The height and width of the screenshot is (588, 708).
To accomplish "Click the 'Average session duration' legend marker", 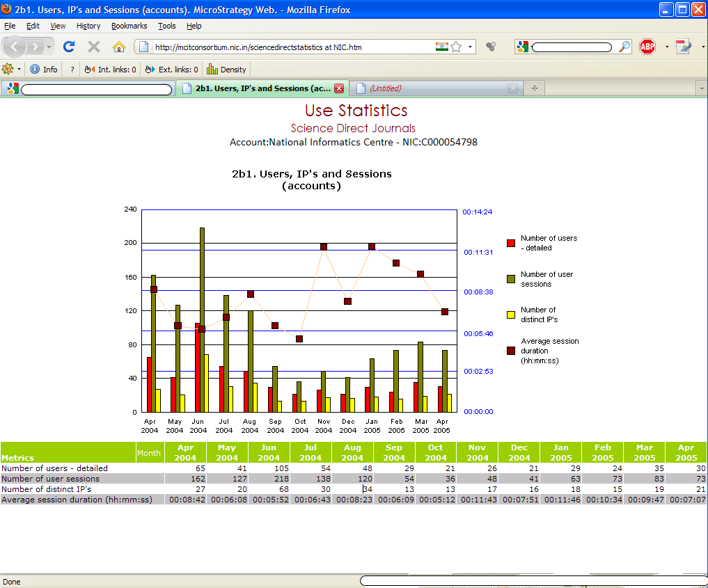I will pos(511,351).
